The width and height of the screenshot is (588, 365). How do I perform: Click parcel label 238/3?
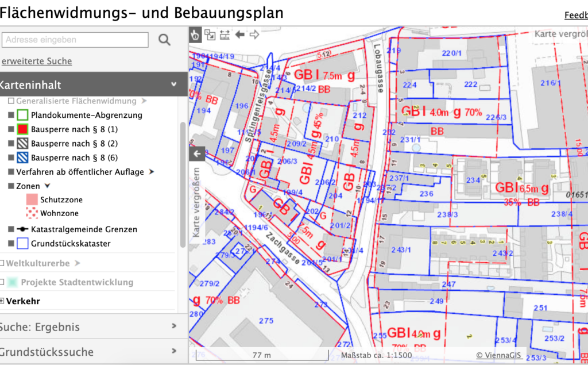click(447, 215)
